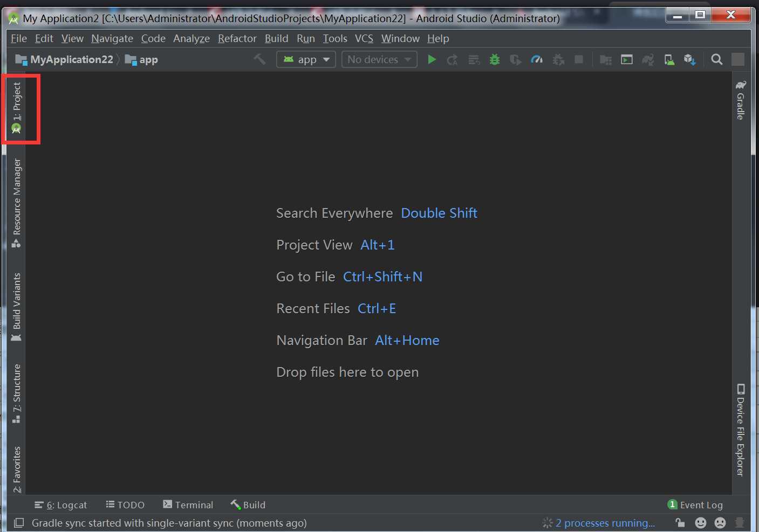The width and height of the screenshot is (759, 532).
Task: Open the VCS menu
Action: click(x=364, y=38)
